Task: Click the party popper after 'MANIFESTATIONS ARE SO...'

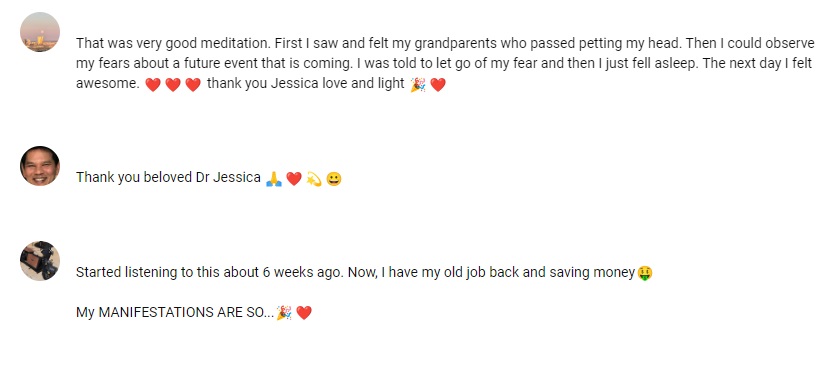Action: coord(284,313)
